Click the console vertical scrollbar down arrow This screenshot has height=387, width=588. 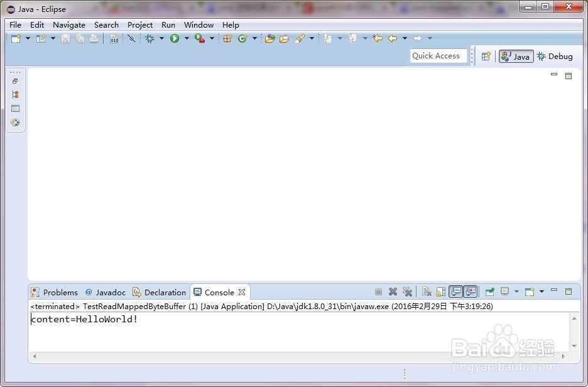pyautogui.click(x=575, y=346)
